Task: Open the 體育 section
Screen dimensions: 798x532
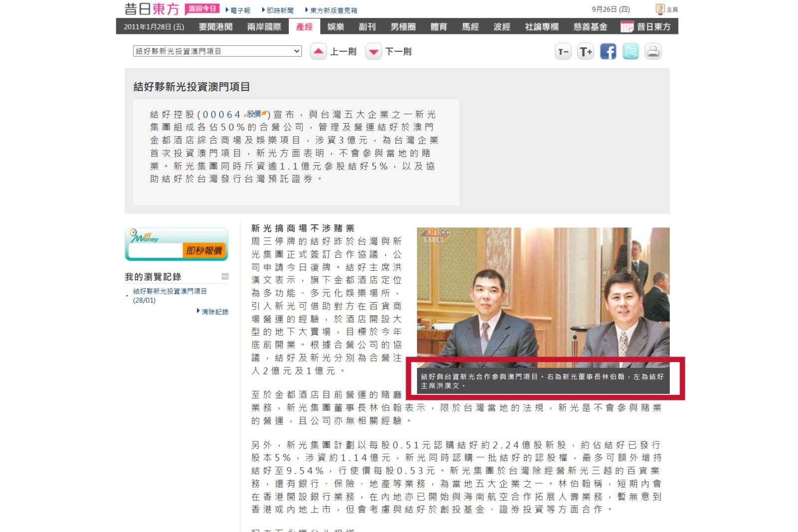Action: pyautogui.click(x=439, y=26)
